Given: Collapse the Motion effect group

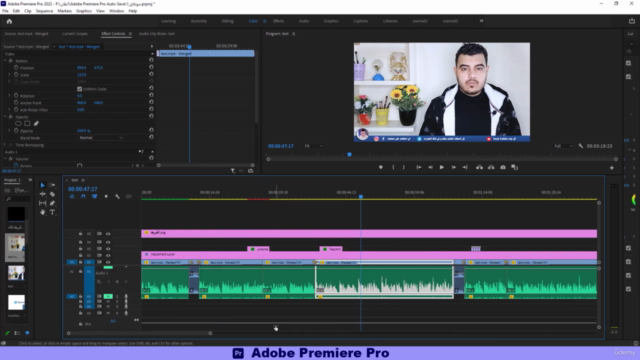Looking at the screenshot, I should click(x=5, y=60).
